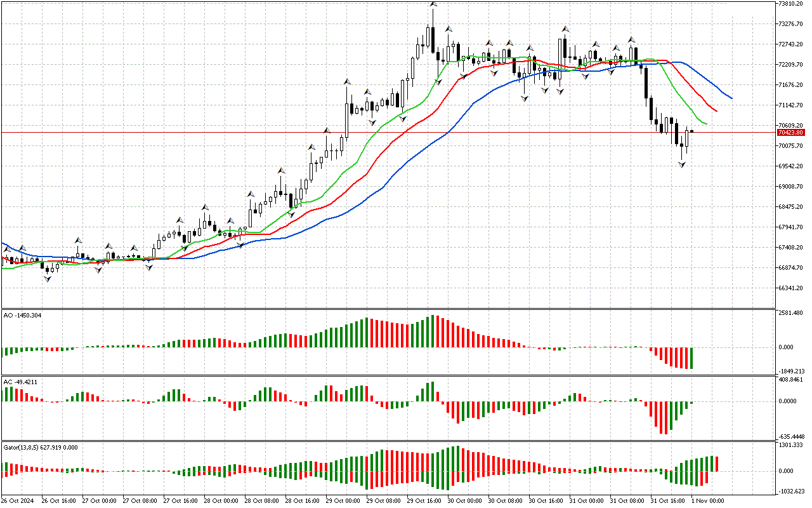The height and width of the screenshot is (508, 812).
Task: Select the up fractal arrow above the highest candle
Action: [433, 4]
